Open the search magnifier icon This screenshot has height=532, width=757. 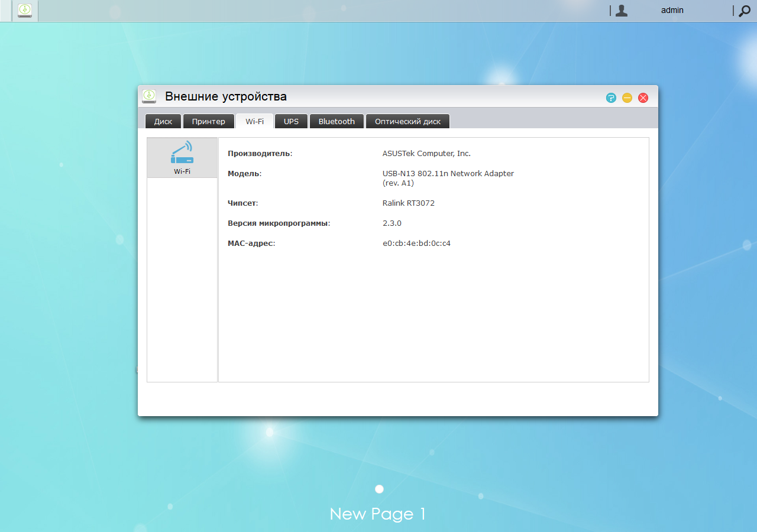[745, 10]
